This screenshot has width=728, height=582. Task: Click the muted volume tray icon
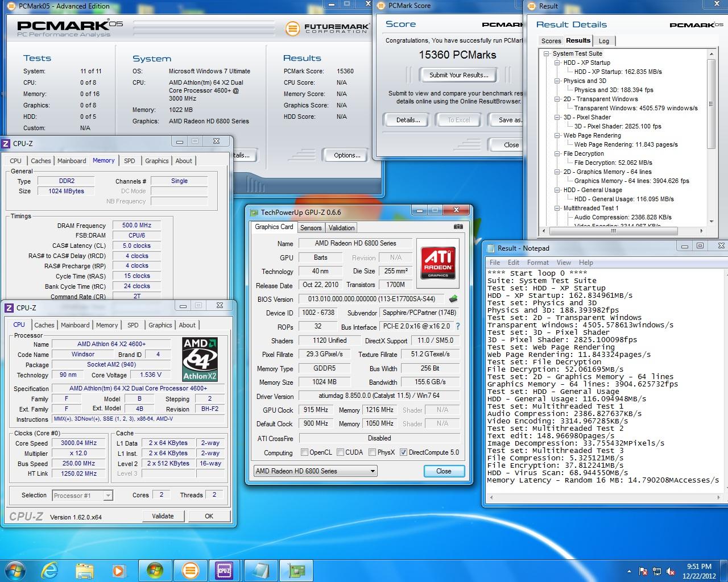pos(672,571)
